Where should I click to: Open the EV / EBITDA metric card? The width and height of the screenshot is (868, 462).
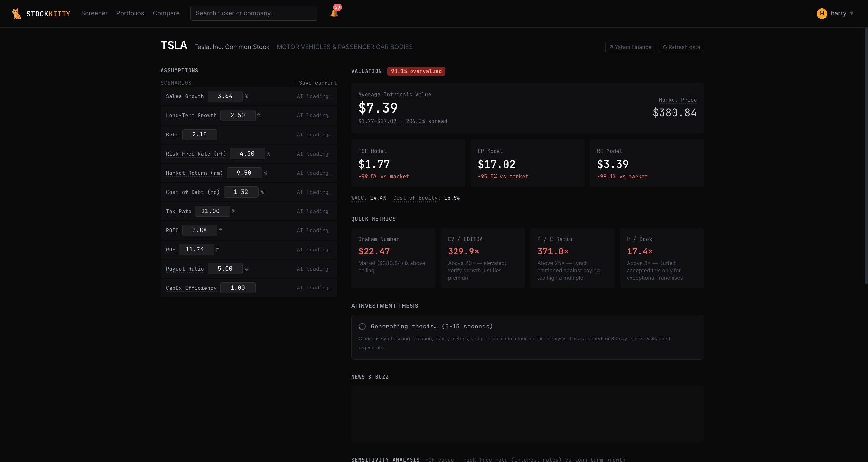483,258
